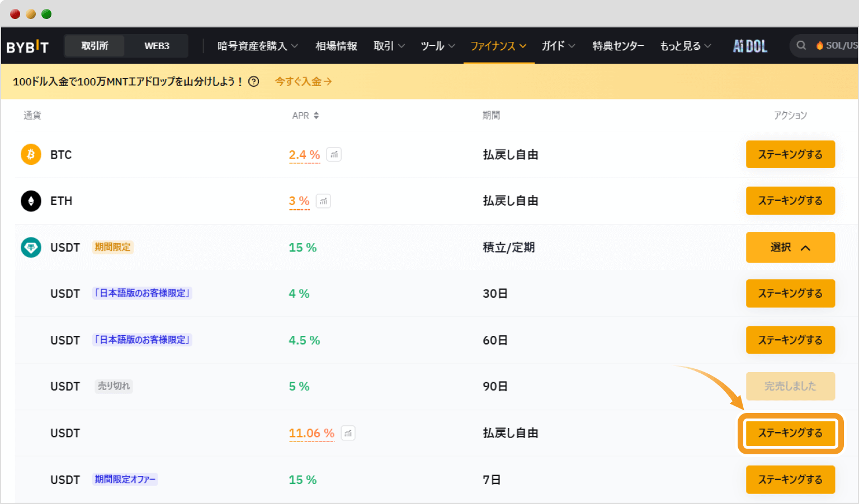The image size is (859, 504).
Task: Click ステーキングする for USDT 11.06 %
Action: pos(790,433)
